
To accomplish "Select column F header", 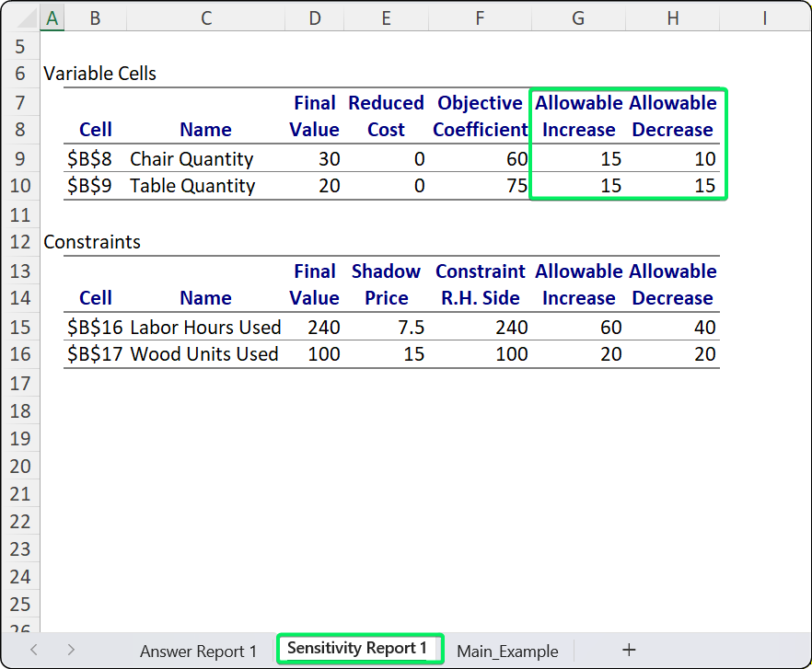I will (479, 17).
